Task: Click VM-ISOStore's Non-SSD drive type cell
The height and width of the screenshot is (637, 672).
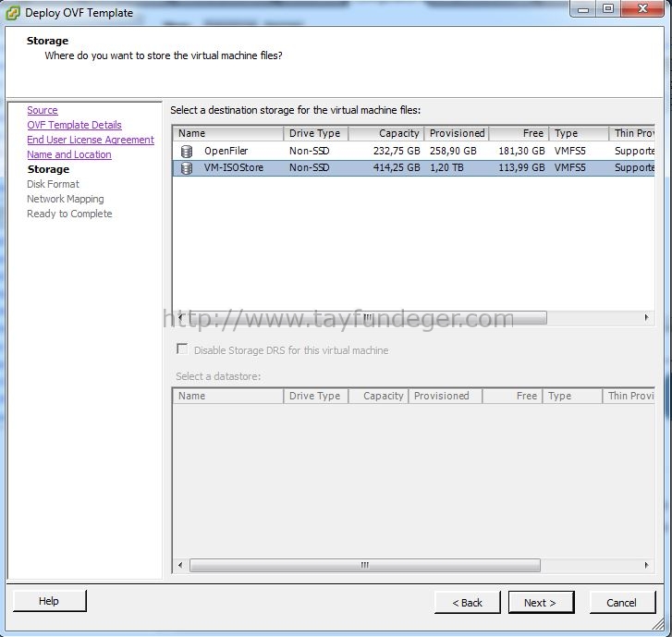Action: 309,167
